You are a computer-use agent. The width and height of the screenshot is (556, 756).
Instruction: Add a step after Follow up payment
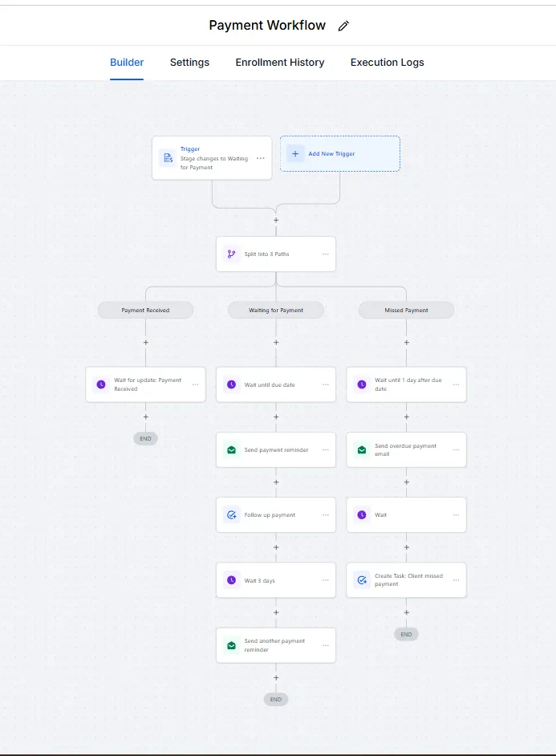pyautogui.click(x=276, y=547)
